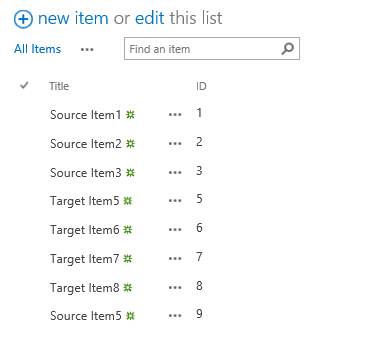The image size is (383, 363).
Task: Click the edit this list link
Action: click(149, 18)
